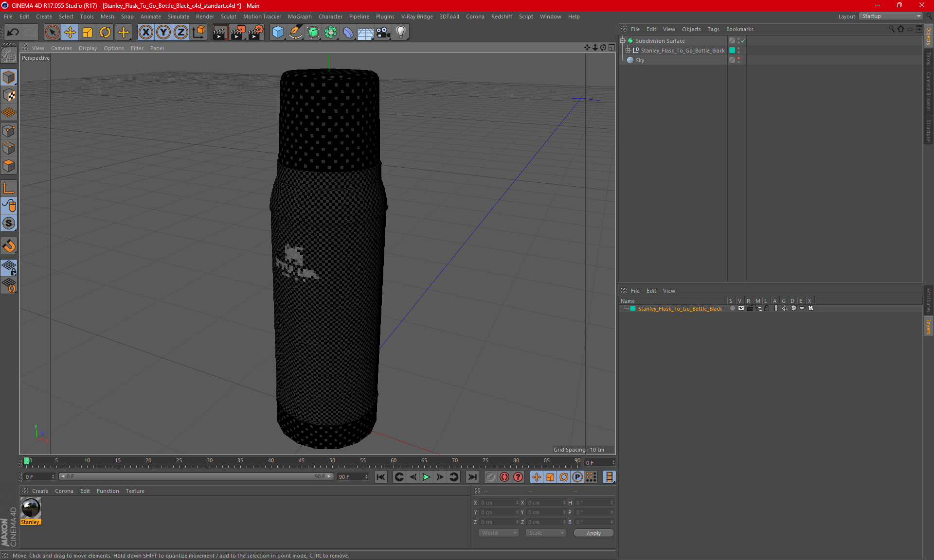Select the Stanley material thumbnail

[x=31, y=508]
